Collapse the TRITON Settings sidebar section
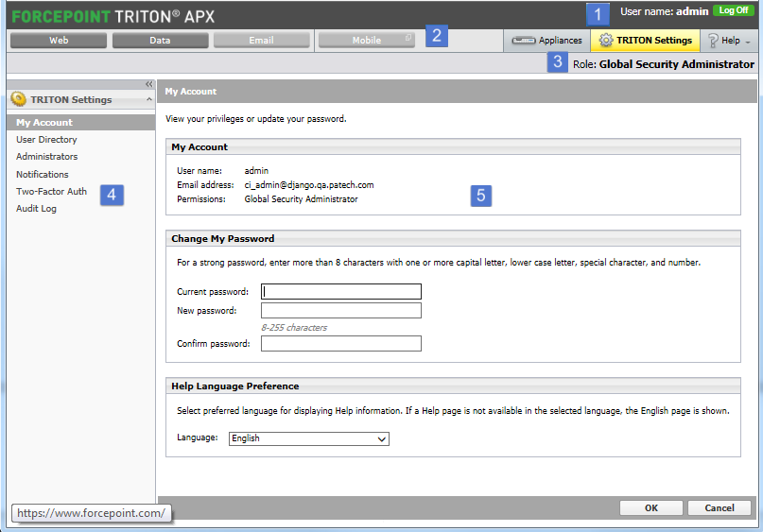Screen dimensions: 763x532 point(148,99)
